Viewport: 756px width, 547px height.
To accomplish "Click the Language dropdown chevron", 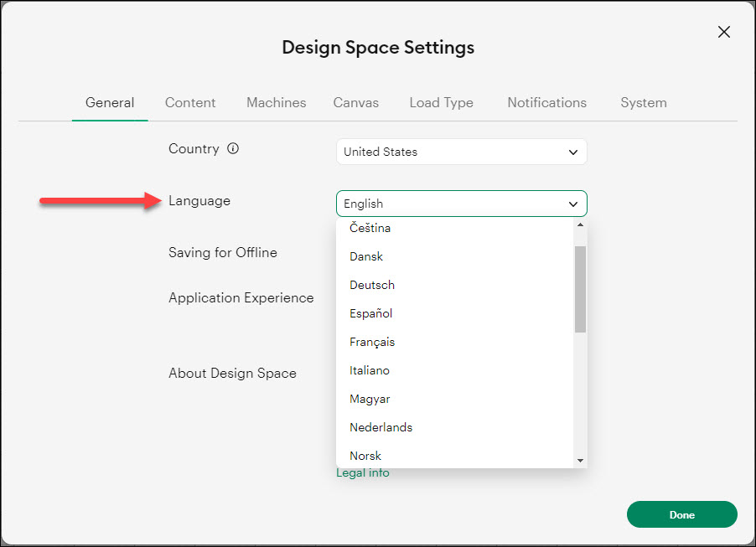I will pos(573,204).
